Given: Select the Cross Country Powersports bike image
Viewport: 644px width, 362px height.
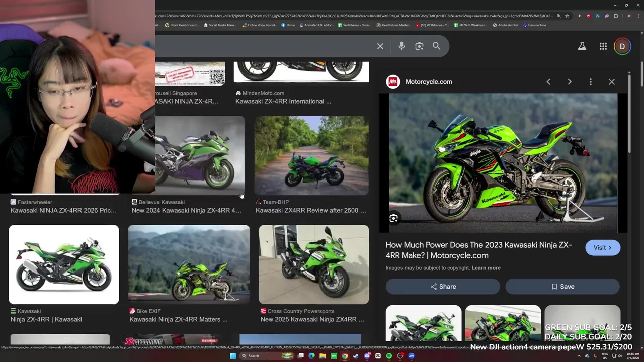Looking at the screenshot, I should (x=314, y=264).
